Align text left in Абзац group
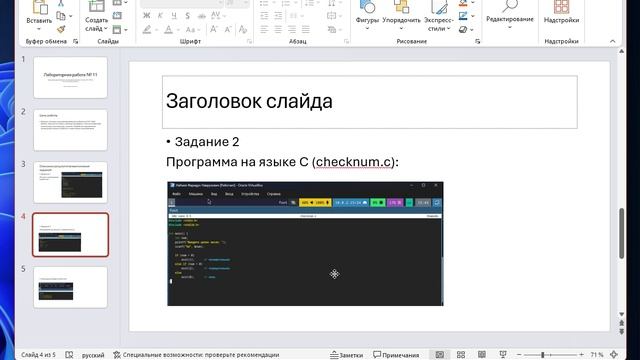Viewport: 640px width, 360px height. tap(264, 29)
